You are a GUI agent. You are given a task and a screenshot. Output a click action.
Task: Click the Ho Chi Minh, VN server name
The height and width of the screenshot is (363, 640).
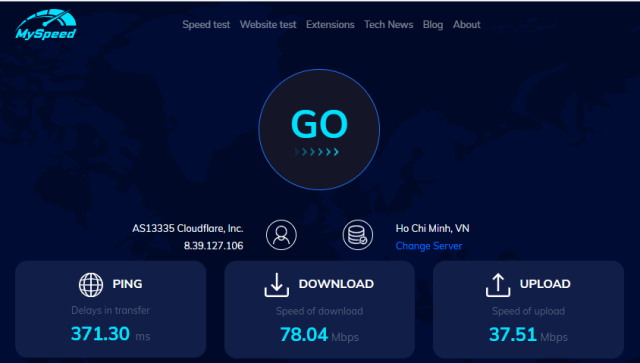tap(432, 228)
